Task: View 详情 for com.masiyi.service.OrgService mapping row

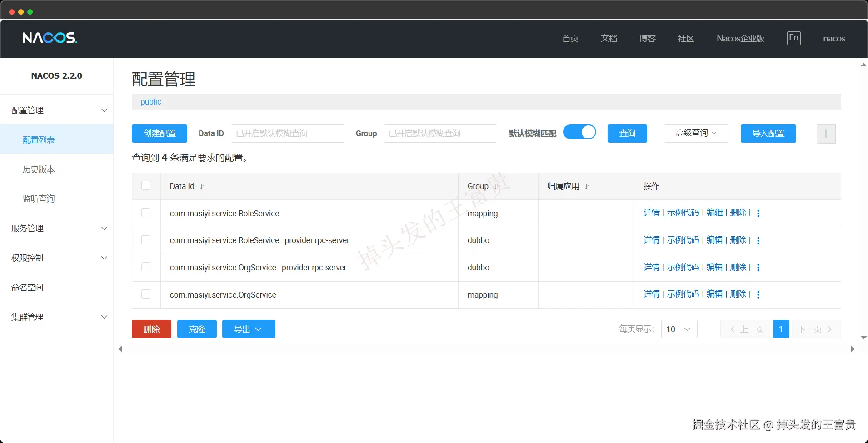Action: click(651, 294)
